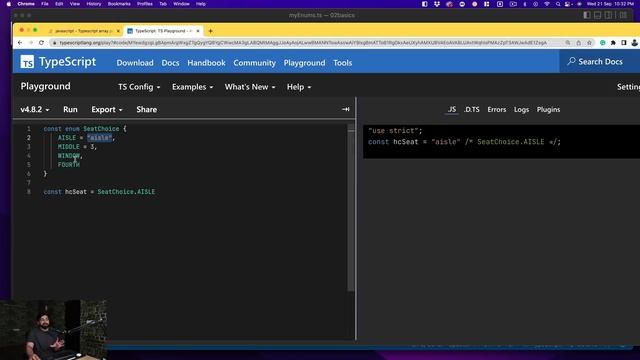The width and height of the screenshot is (640, 360).
Task: Open the Tools nav link
Action: click(x=342, y=63)
